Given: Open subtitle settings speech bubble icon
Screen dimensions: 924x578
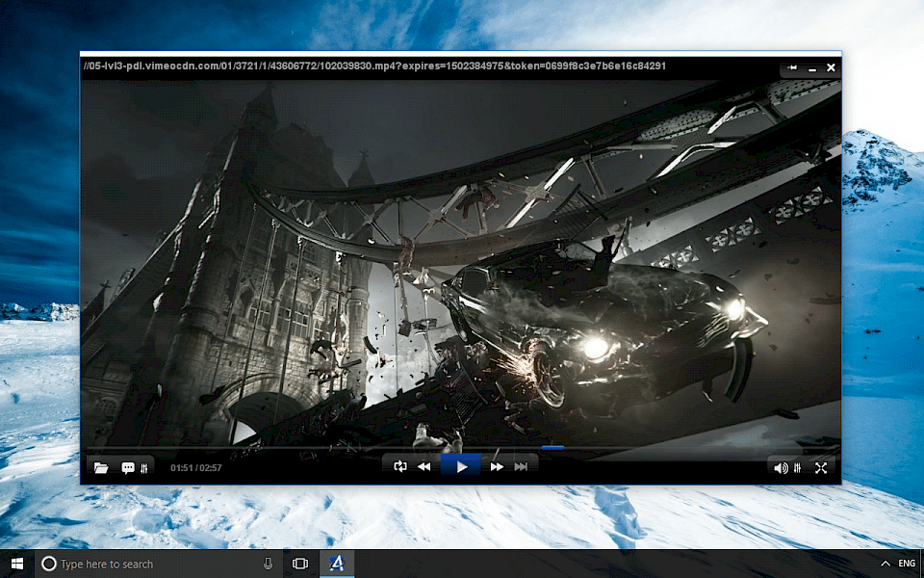Looking at the screenshot, I should click(128, 468).
